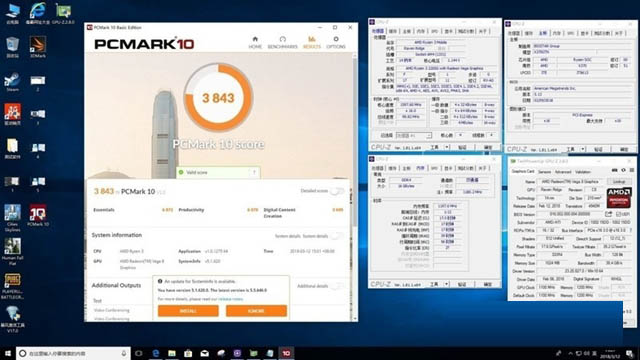The height and width of the screenshot is (360, 640).
Task: Open the Windows Start menu
Action: click(8, 353)
